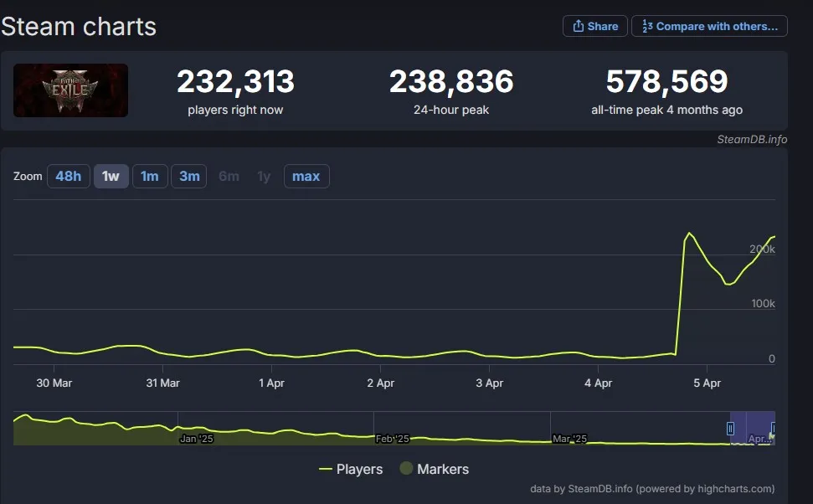Viewport: 813px width, 504px height.
Task: Click the '31 Mar' axis label
Action: (162, 383)
